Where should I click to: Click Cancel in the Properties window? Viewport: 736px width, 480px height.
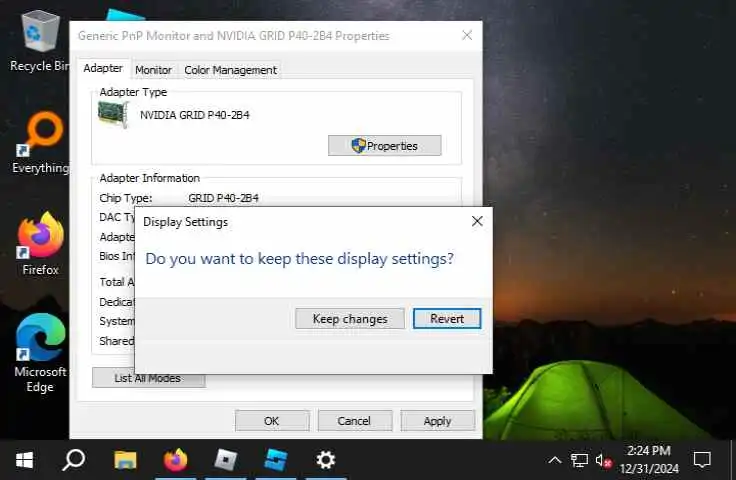point(354,421)
